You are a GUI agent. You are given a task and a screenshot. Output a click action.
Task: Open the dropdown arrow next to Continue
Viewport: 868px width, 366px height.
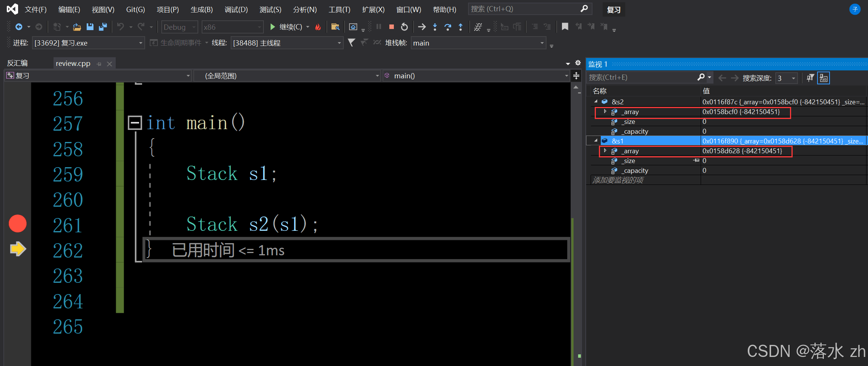point(308,27)
